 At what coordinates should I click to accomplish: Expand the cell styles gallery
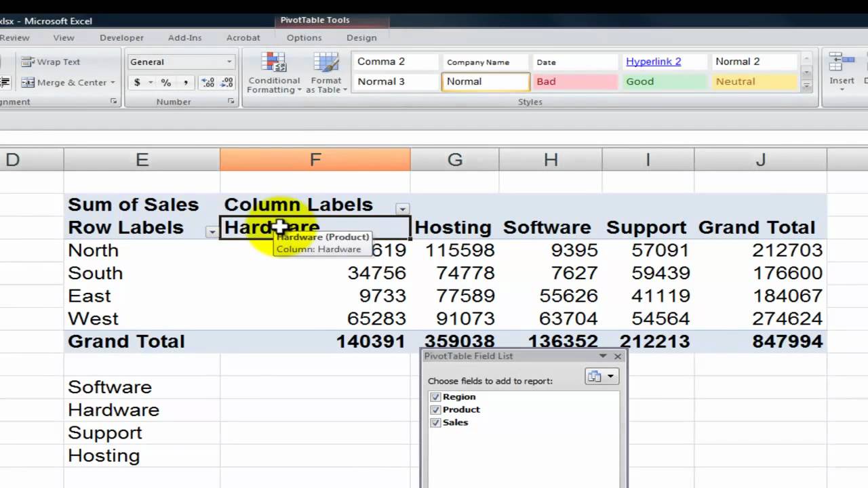coord(806,86)
